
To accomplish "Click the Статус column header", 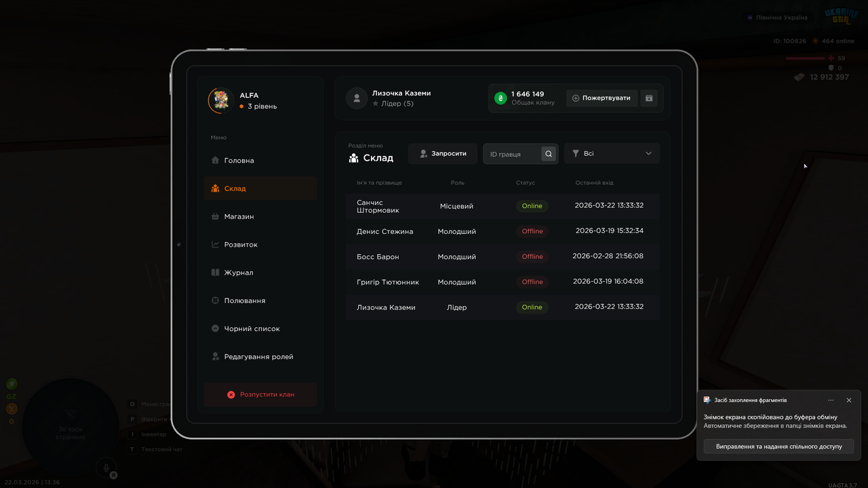I will 526,183.
